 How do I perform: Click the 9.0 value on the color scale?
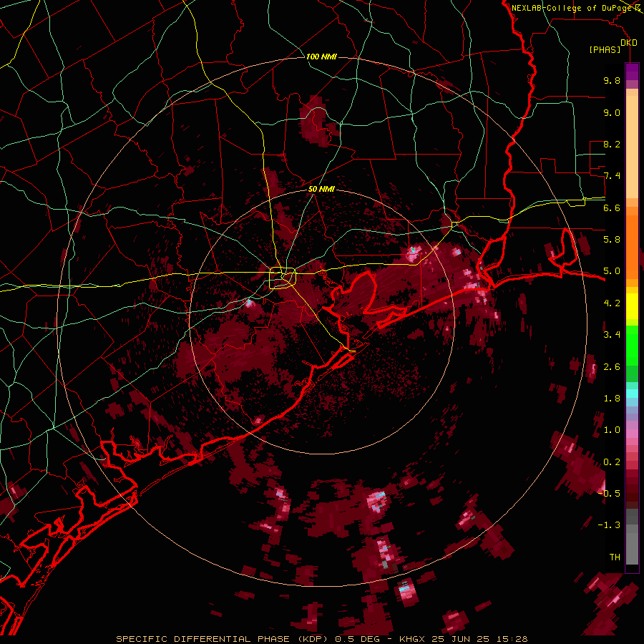(612, 112)
